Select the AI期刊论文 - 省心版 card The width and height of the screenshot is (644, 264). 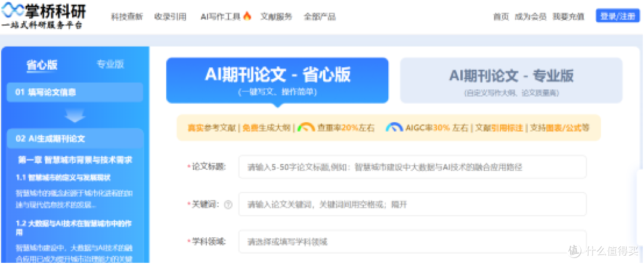pyautogui.click(x=277, y=80)
